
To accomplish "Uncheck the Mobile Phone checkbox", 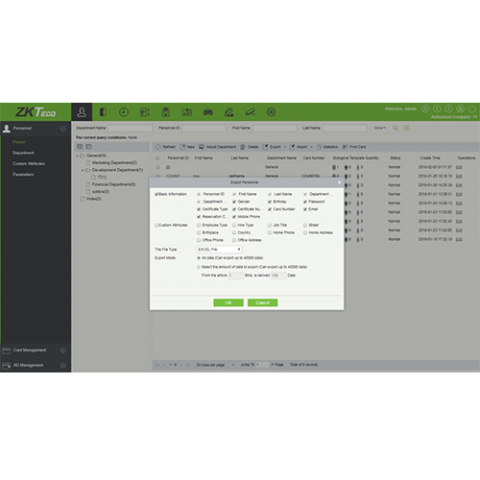I will tap(234, 217).
